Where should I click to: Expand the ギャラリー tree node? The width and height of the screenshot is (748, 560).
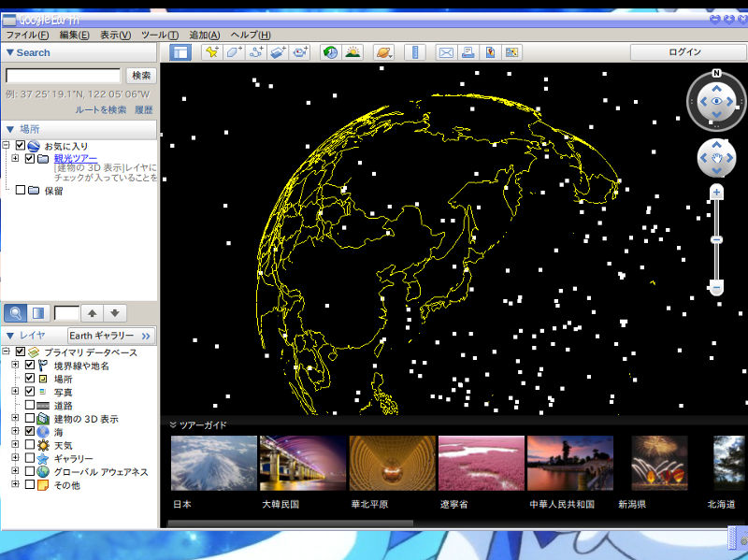point(15,458)
